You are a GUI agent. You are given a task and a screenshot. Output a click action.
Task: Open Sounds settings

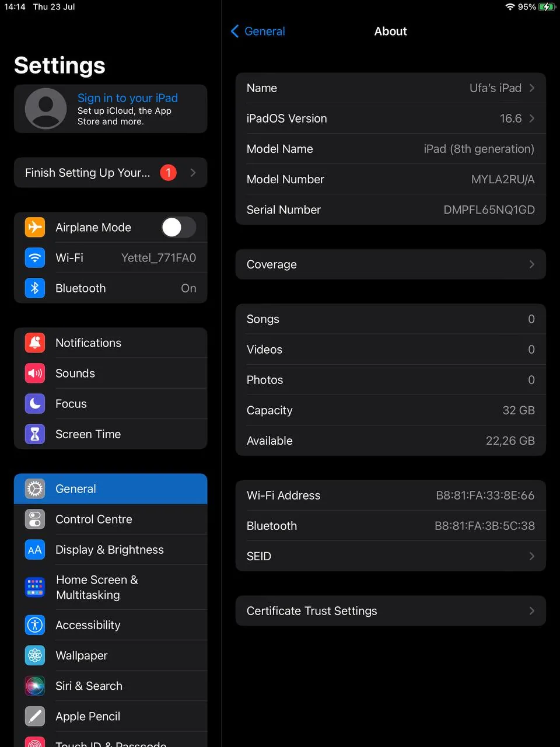click(111, 373)
